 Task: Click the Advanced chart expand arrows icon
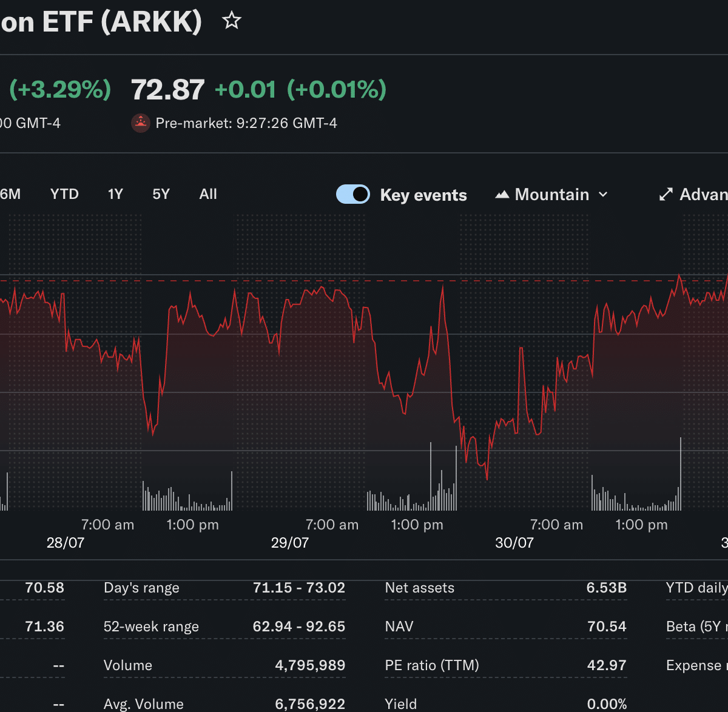(666, 195)
